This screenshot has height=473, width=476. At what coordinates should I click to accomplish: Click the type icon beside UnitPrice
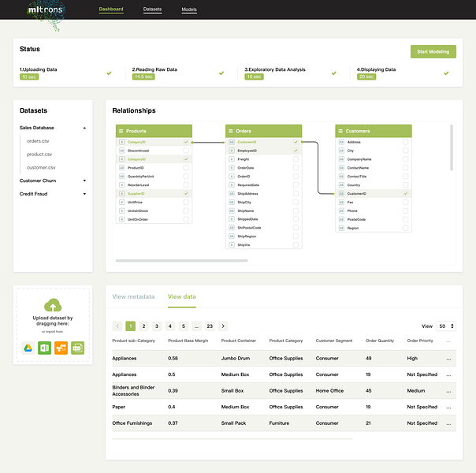coord(121,202)
